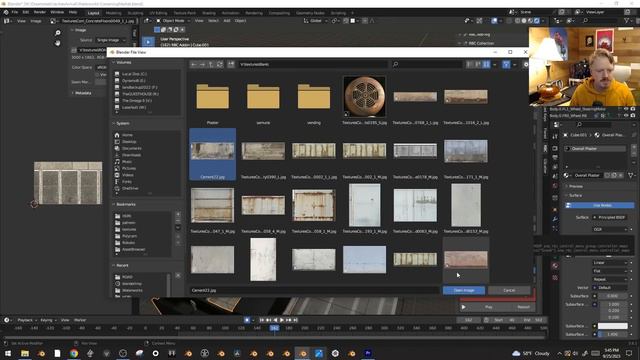Open Object Mode dropdown in 3D viewport

[173, 21]
